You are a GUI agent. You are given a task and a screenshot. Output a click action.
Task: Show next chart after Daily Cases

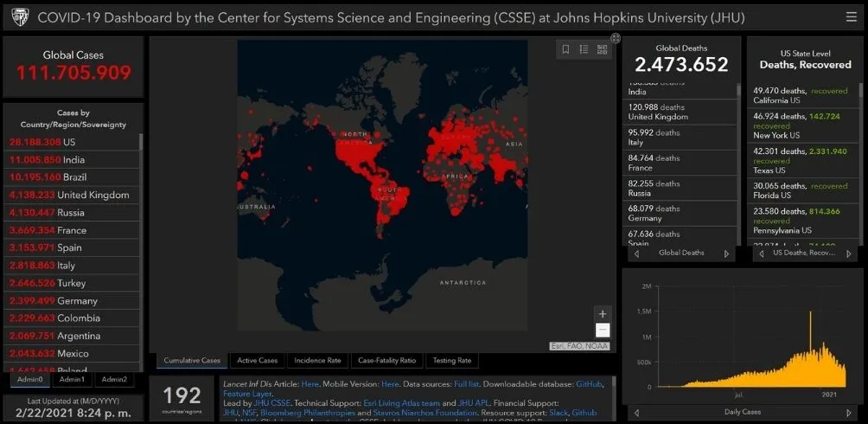coord(848,413)
